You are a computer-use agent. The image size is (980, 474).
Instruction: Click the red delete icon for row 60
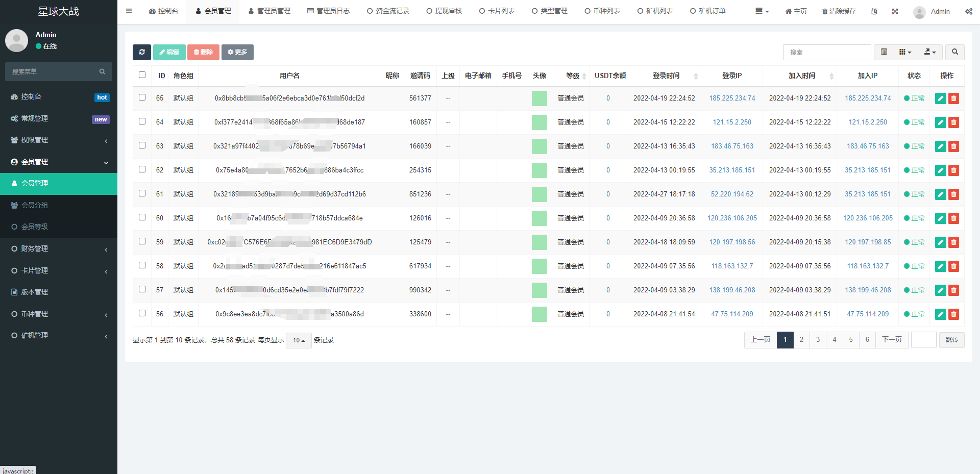953,218
